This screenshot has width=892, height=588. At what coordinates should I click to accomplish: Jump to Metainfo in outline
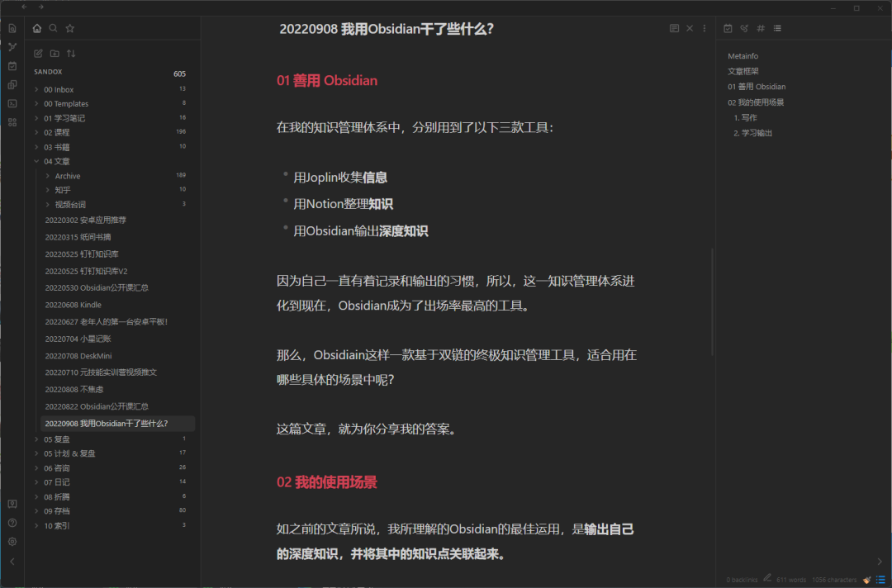[x=743, y=55]
